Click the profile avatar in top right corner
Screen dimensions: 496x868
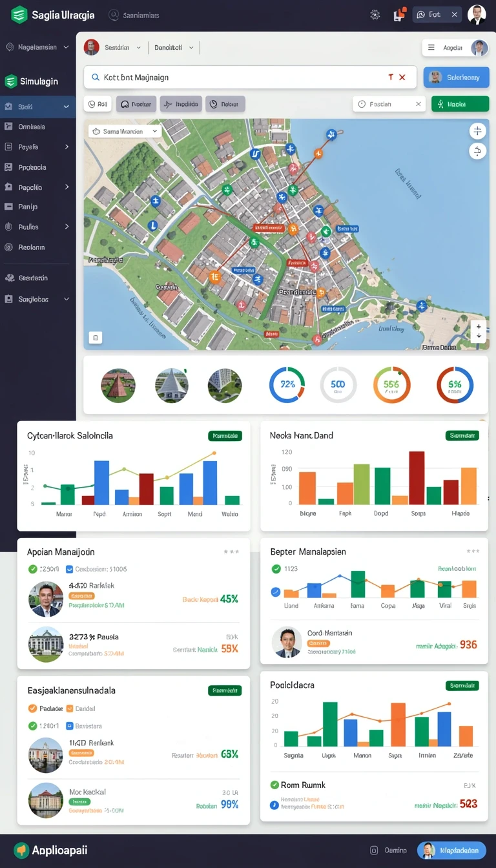click(477, 15)
